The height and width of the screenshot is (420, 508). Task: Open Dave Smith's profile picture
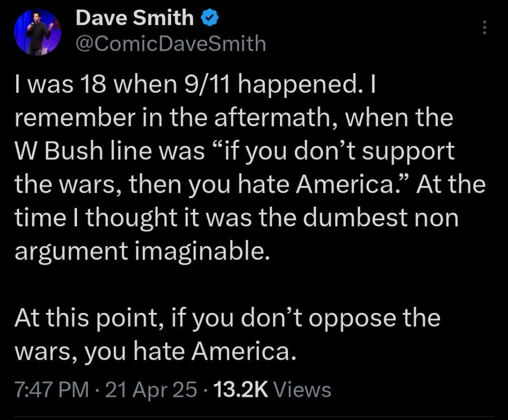pos(38,32)
